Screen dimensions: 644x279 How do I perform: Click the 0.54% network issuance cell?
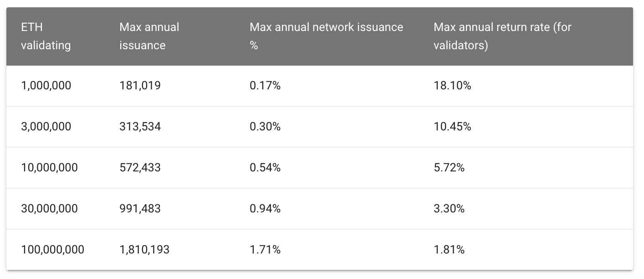[265, 168]
